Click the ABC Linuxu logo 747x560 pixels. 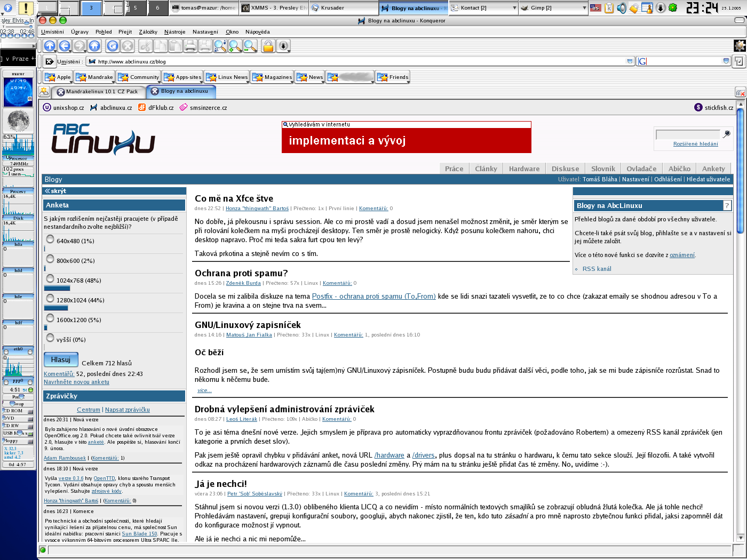[103, 139]
